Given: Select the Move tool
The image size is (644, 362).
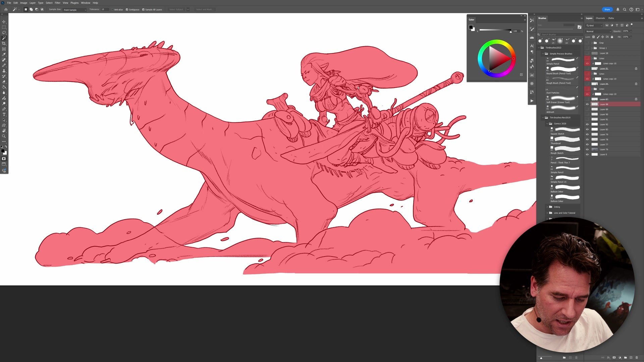Looking at the screenshot, I should pyautogui.click(x=4, y=22).
